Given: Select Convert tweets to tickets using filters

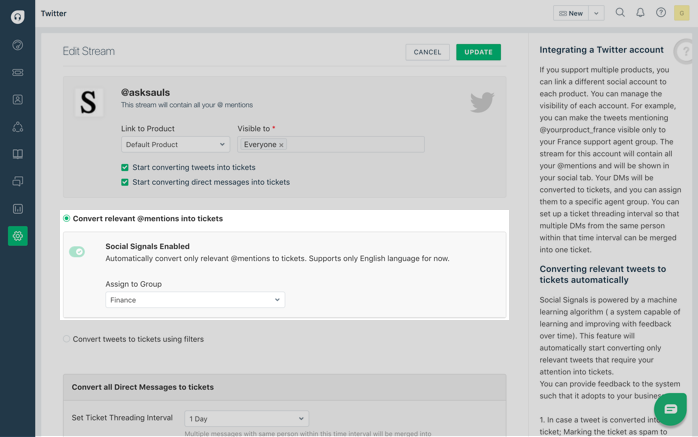Looking at the screenshot, I should click(66, 339).
